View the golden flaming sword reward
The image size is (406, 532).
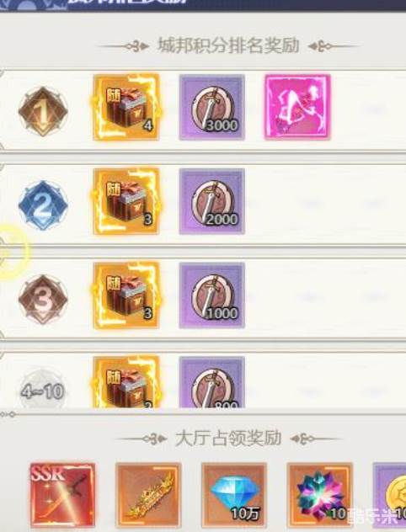coord(148,495)
